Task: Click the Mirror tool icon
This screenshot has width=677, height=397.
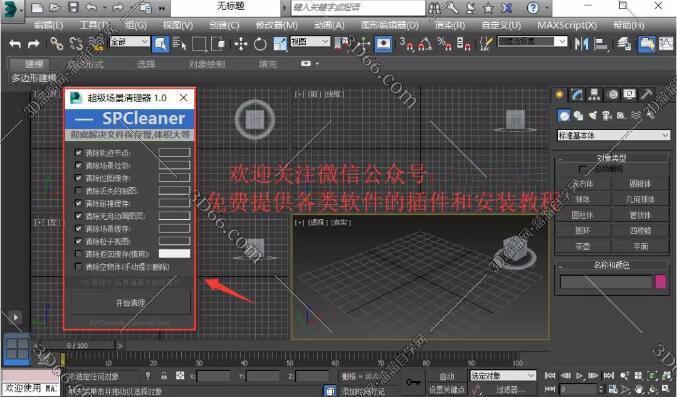Action: (581, 44)
